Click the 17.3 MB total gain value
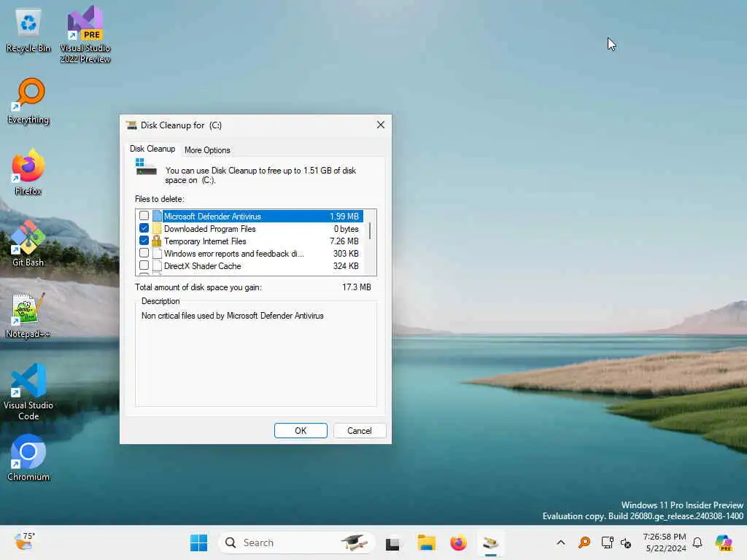The width and height of the screenshot is (747, 560). pyautogui.click(x=356, y=287)
